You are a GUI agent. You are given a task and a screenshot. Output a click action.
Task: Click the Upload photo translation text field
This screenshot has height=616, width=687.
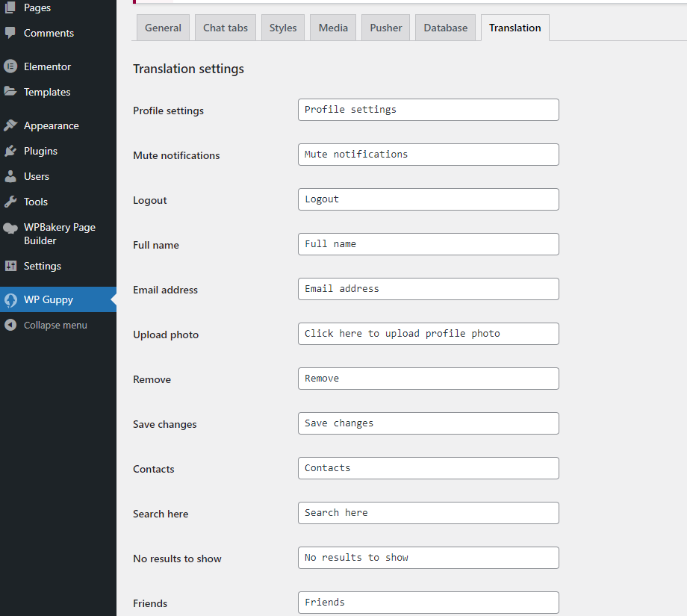pyautogui.click(x=428, y=334)
